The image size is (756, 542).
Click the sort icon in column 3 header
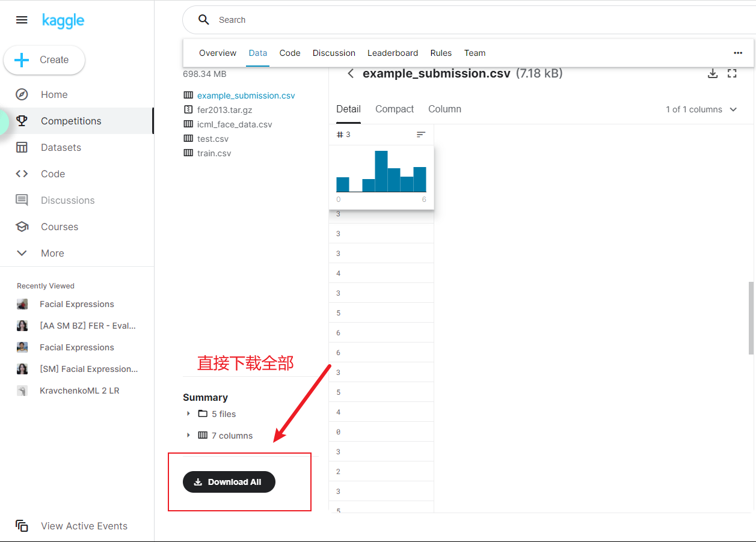pos(421,135)
